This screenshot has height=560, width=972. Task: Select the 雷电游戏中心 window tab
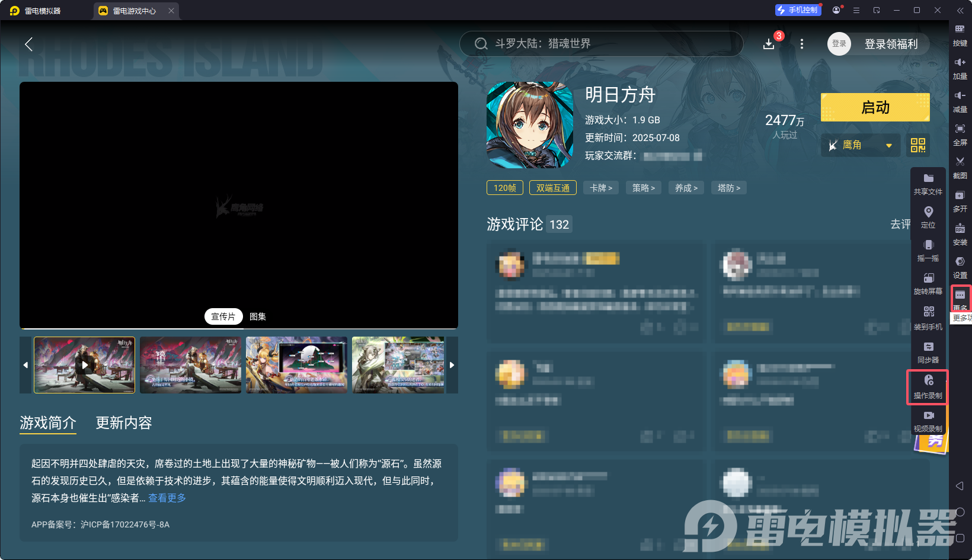pyautogui.click(x=135, y=11)
